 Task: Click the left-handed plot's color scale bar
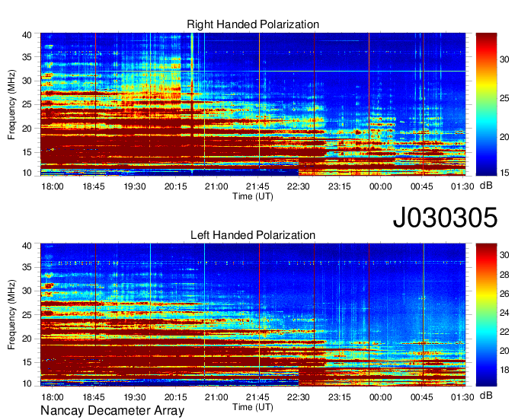click(486, 315)
